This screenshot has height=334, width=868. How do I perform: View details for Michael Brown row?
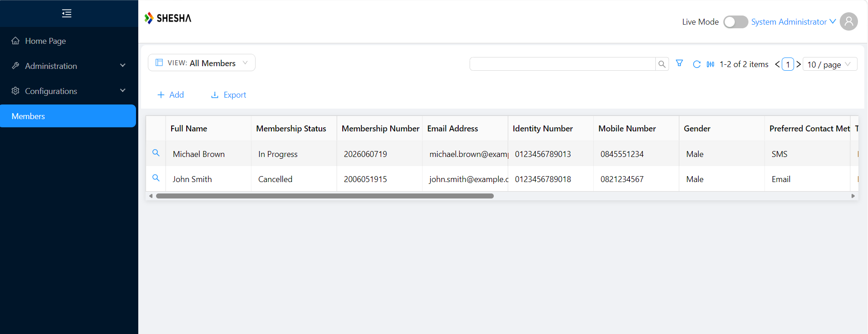[x=156, y=153]
